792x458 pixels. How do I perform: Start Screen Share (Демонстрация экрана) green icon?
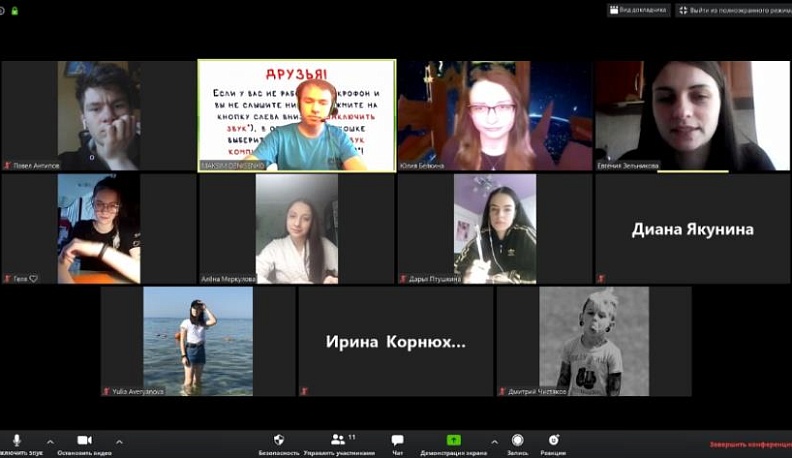tap(453, 440)
